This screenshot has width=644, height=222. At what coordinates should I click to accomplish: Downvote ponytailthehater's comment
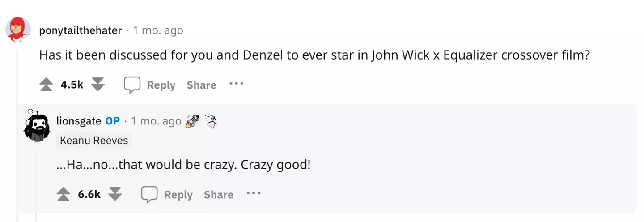(x=97, y=85)
